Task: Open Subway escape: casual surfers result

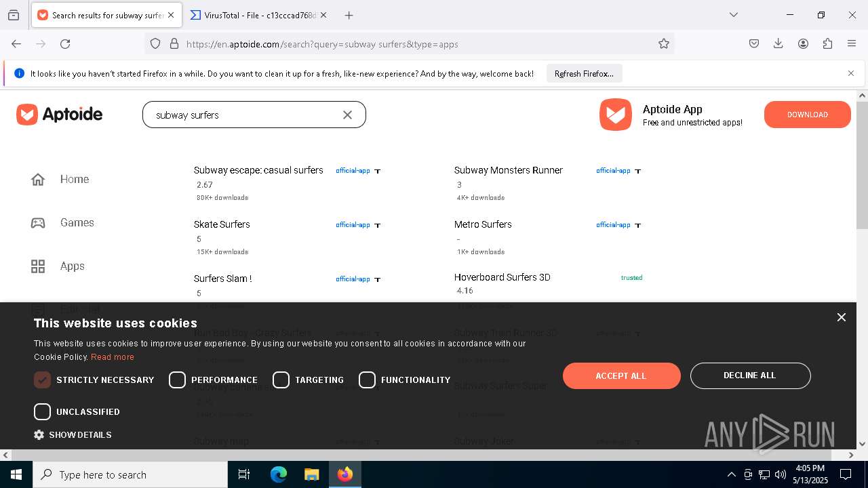Action: point(258,170)
